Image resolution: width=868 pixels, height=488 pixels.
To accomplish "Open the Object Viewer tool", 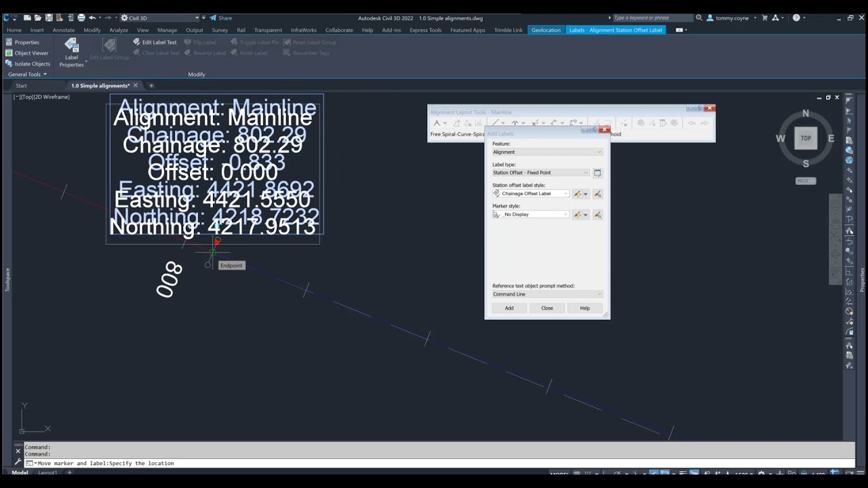I will coord(27,53).
